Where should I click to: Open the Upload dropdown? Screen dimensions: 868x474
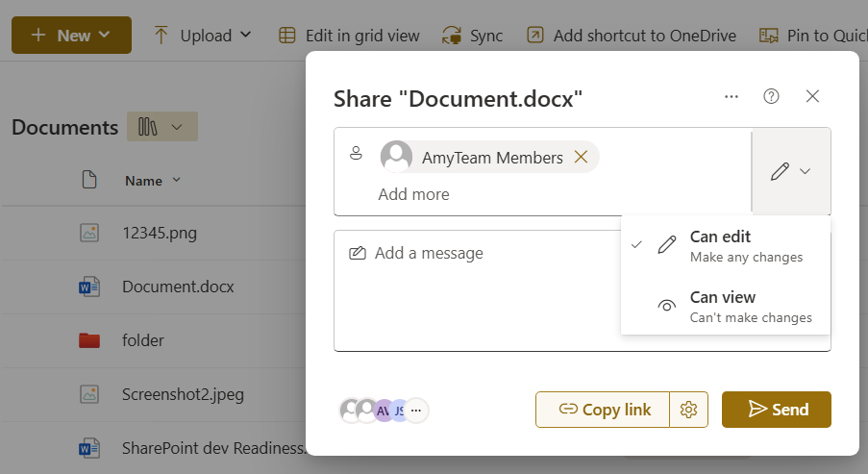point(203,36)
